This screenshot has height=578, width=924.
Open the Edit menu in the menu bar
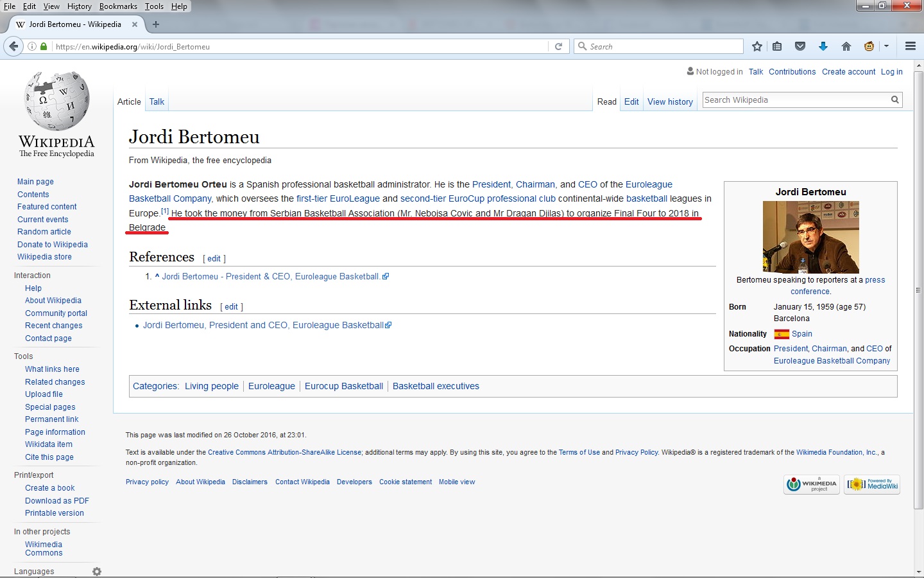pyautogui.click(x=30, y=6)
